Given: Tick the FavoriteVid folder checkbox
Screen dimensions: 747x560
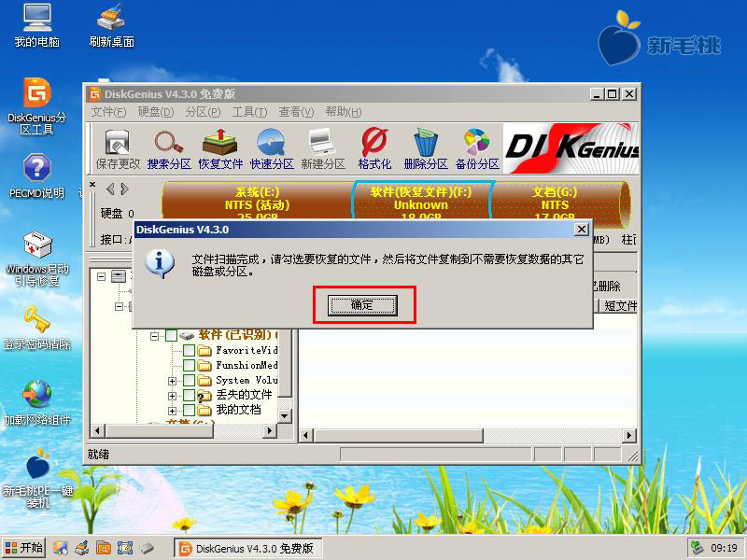Looking at the screenshot, I should [190, 351].
